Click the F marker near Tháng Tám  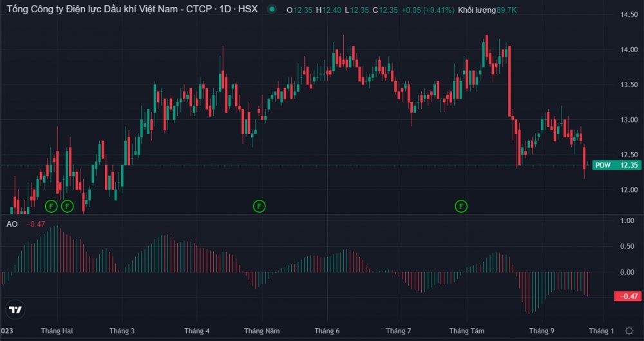[x=461, y=206]
